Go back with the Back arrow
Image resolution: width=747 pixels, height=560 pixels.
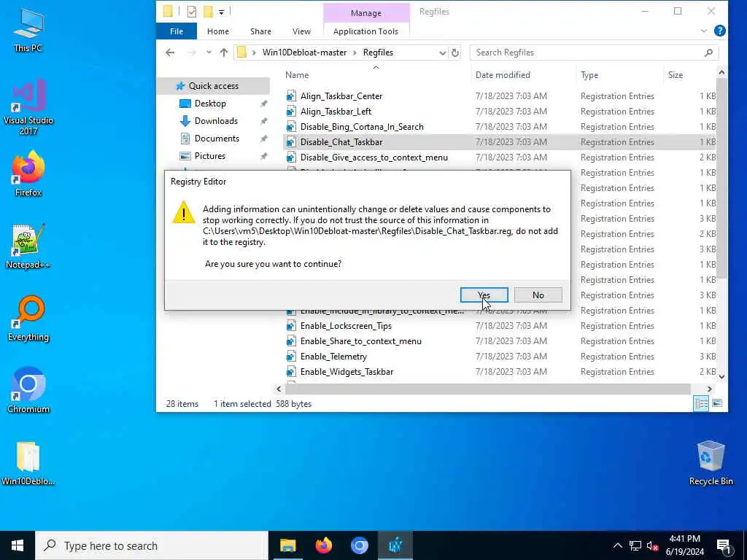point(170,52)
